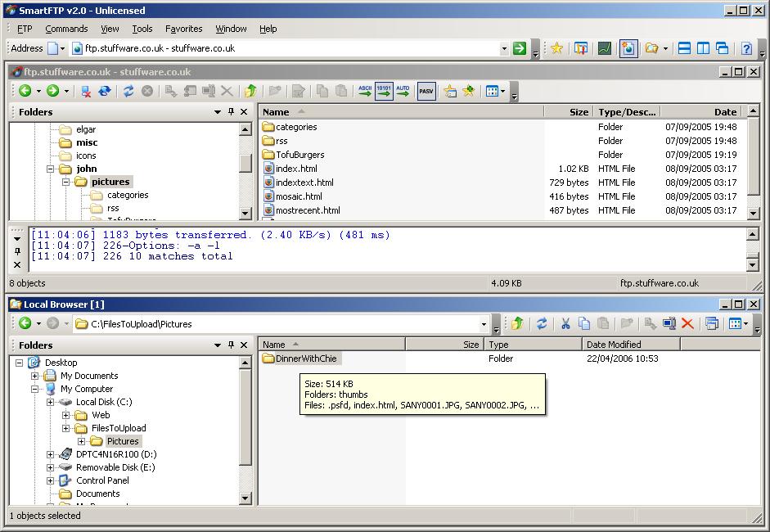Image resolution: width=770 pixels, height=532 pixels.
Task: Click the green Go arrow next to address bar
Action: [x=519, y=48]
